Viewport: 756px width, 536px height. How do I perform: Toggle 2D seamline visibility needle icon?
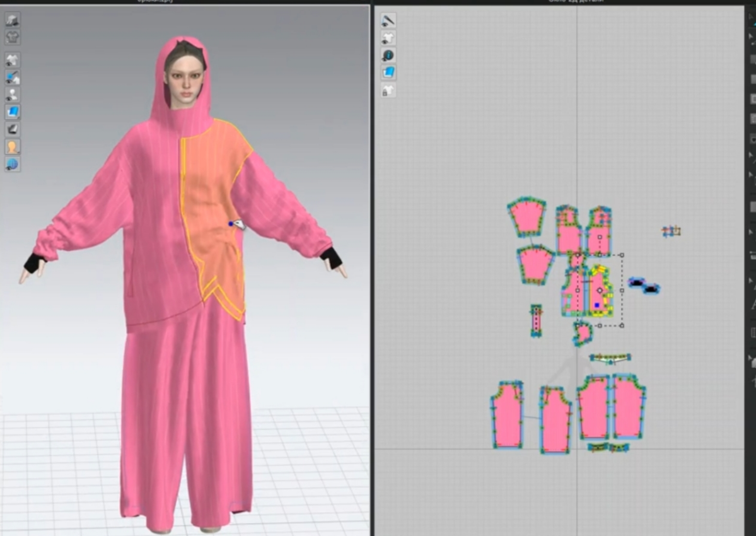(x=388, y=21)
